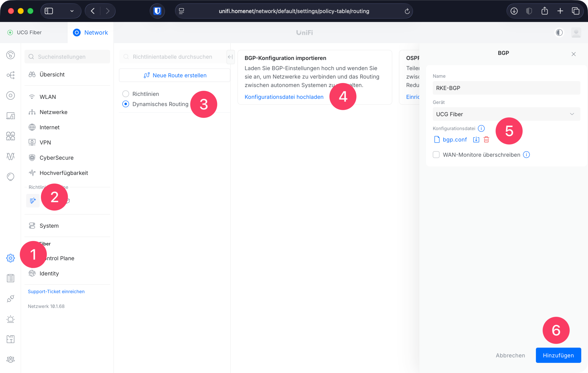Click the Neue Route erstellen button
Image resolution: width=588 pixels, height=373 pixels.
click(175, 75)
